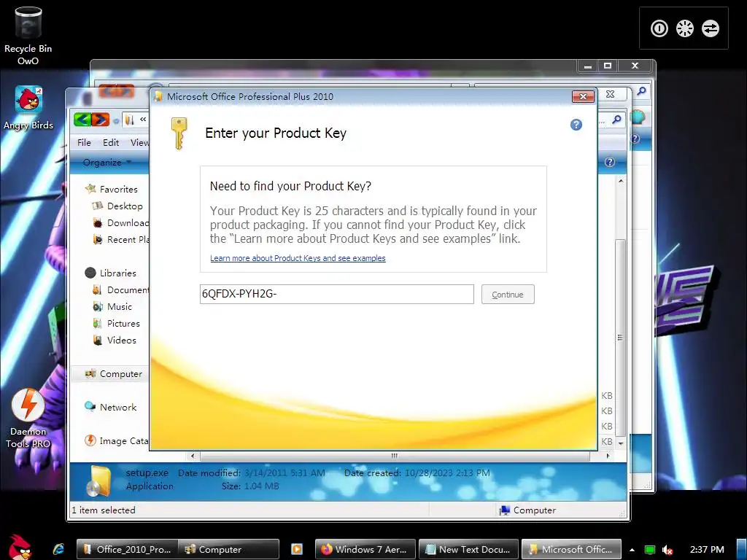The image size is (747, 560).
Task: Switch to New Text Document taskbar item
Action: pos(469,549)
